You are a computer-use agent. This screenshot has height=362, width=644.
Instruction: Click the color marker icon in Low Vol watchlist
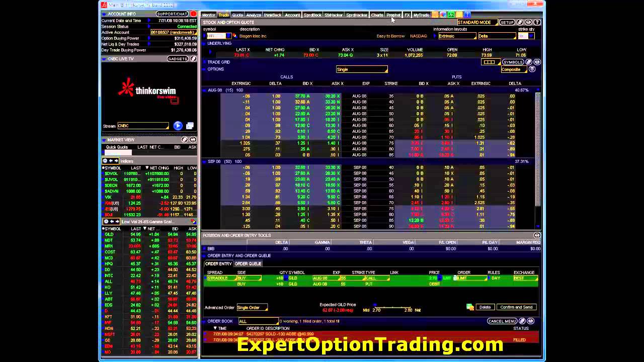point(193,222)
